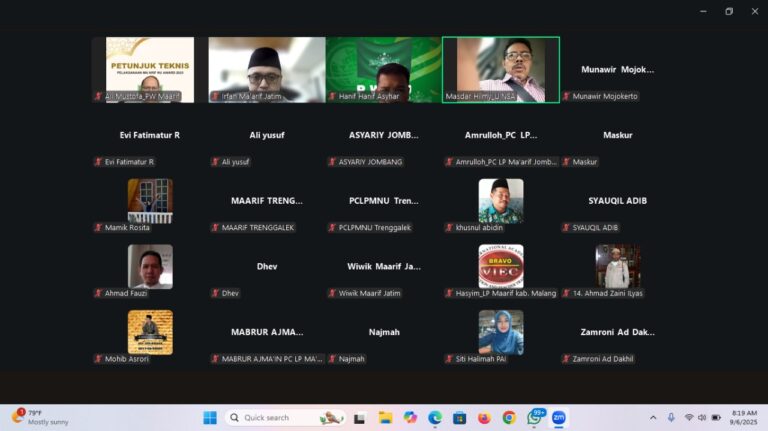The image size is (768, 431).
Task: Click the volume speaker icon in tray
Action: [x=702, y=418]
